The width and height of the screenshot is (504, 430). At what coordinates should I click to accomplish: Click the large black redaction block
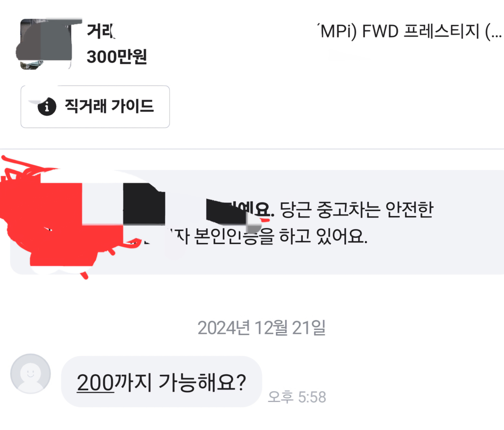pyautogui.click(x=144, y=203)
